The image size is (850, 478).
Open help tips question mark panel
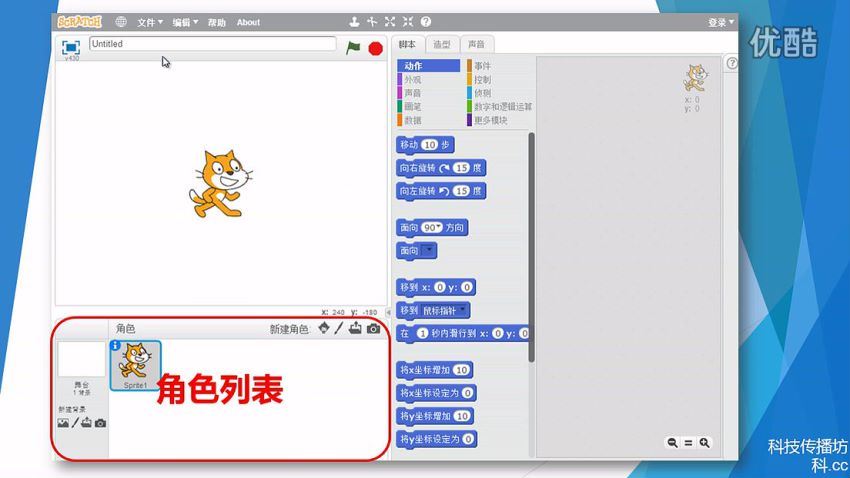[x=732, y=63]
